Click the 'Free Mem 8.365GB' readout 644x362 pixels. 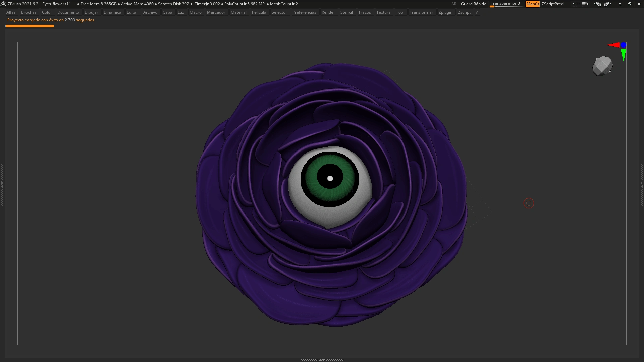98,4
